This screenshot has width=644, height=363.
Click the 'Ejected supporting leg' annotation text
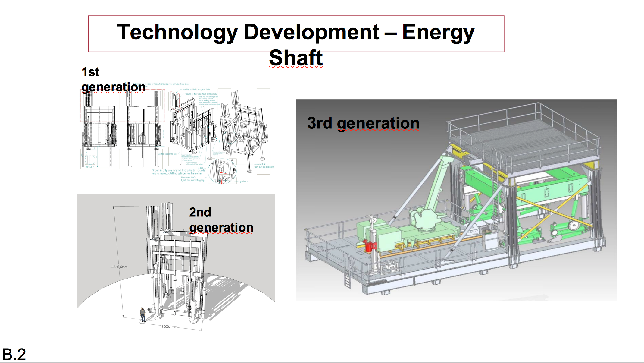coord(167,154)
